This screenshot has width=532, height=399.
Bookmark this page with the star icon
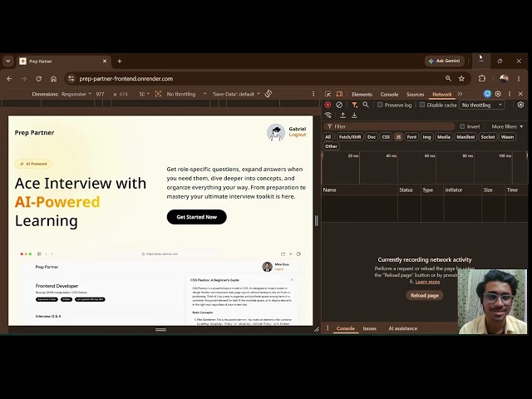click(x=461, y=79)
